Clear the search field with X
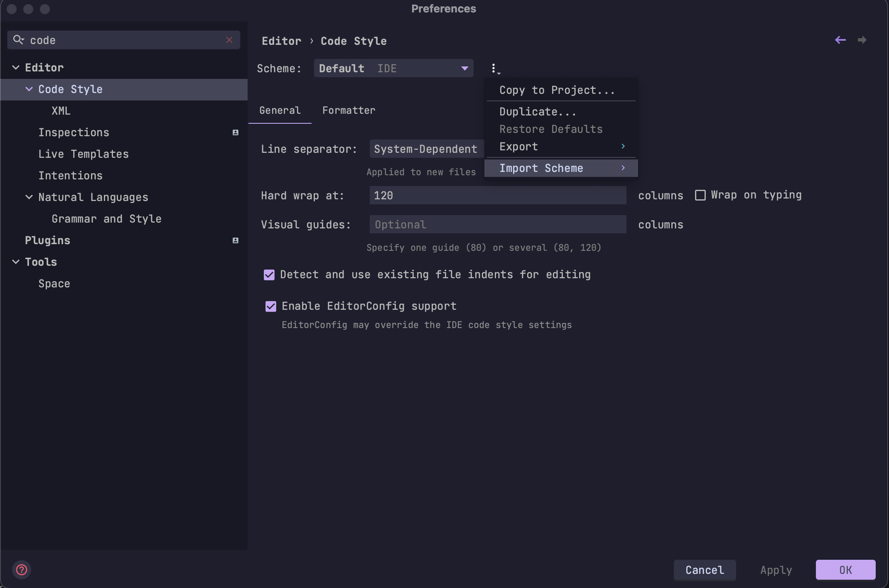 pos(229,40)
